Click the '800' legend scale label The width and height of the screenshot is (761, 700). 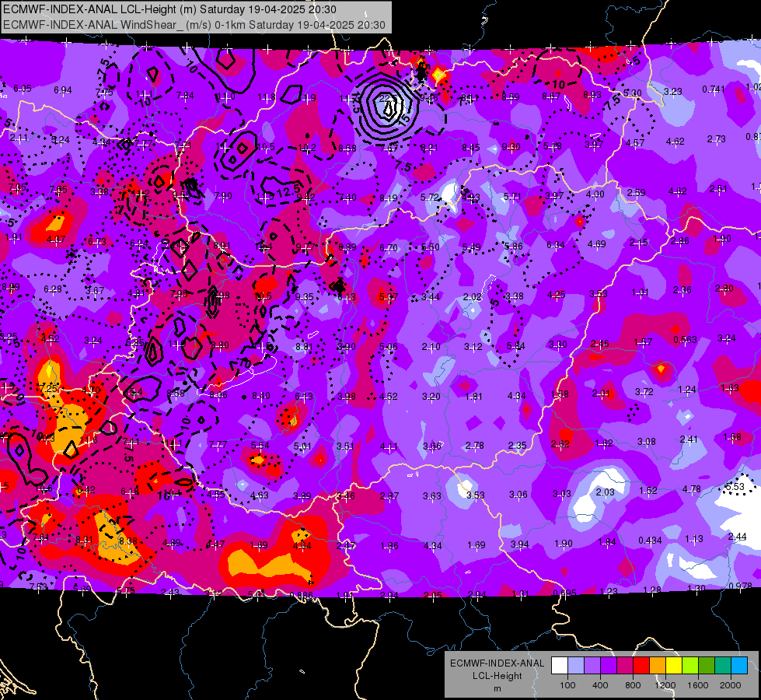pyautogui.click(x=633, y=685)
